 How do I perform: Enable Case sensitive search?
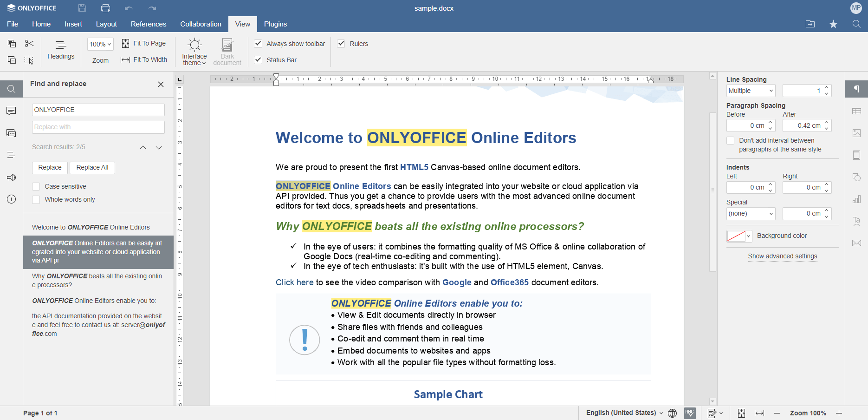(36, 186)
